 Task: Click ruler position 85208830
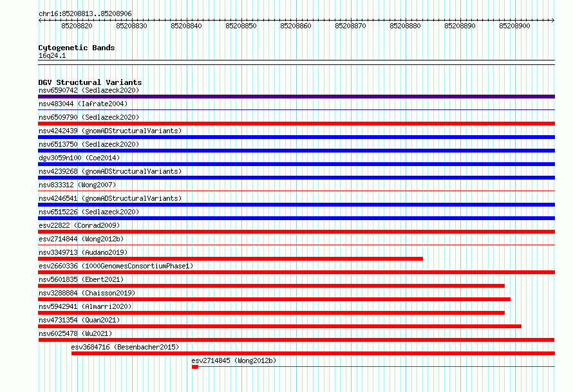131,26
